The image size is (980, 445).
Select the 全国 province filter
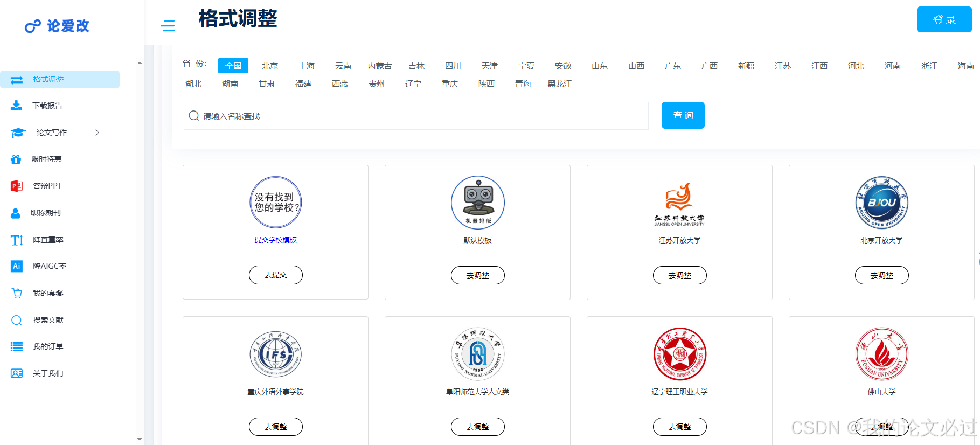pos(233,66)
